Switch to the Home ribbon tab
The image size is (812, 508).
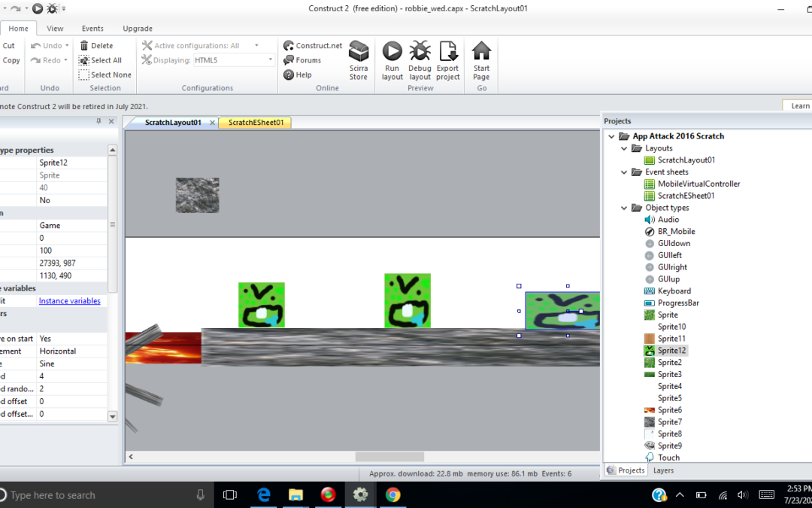(18, 29)
